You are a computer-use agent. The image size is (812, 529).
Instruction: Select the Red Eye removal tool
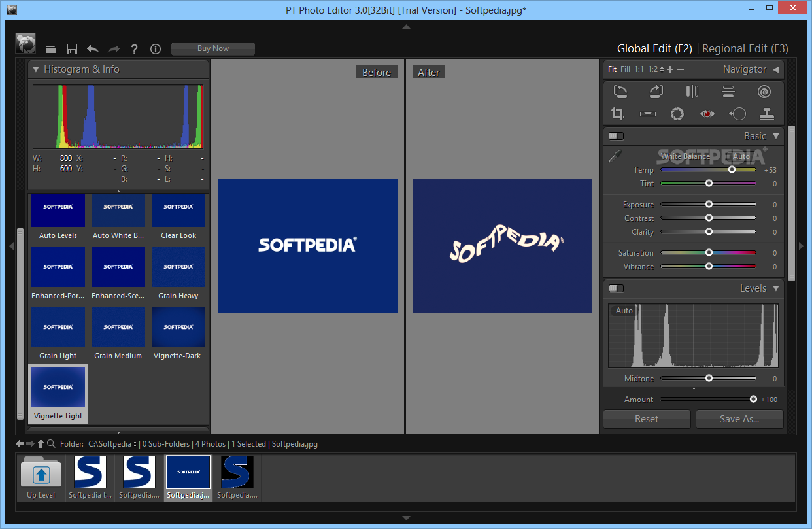click(x=707, y=114)
